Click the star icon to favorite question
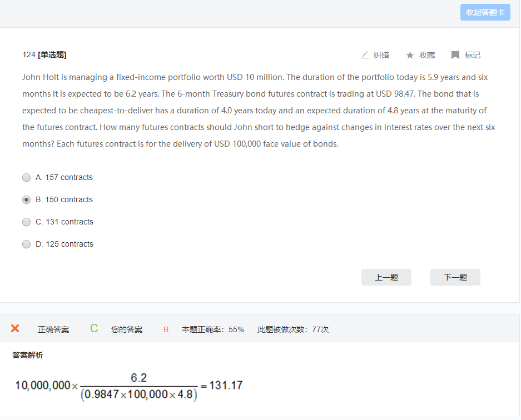 pyautogui.click(x=410, y=55)
